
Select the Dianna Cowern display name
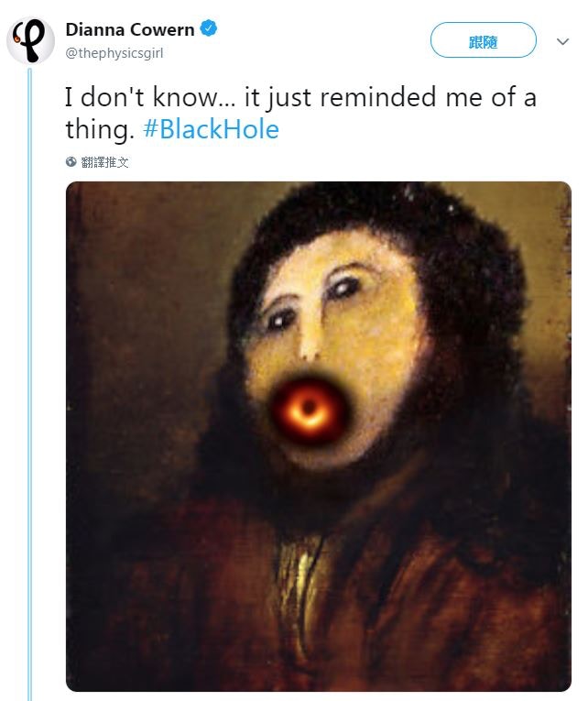tap(130, 30)
